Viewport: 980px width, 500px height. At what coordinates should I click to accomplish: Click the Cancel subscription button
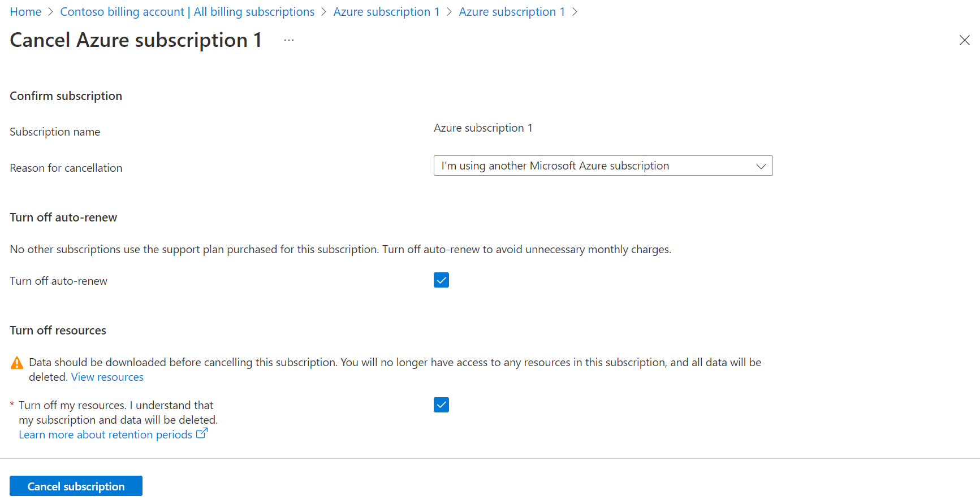76,486
